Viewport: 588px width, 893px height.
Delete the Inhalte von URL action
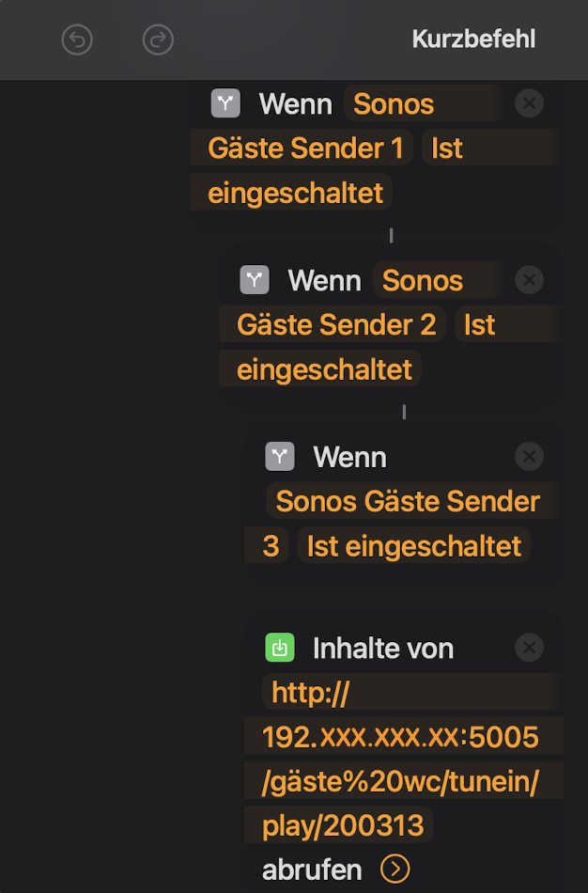click(530, 648)
